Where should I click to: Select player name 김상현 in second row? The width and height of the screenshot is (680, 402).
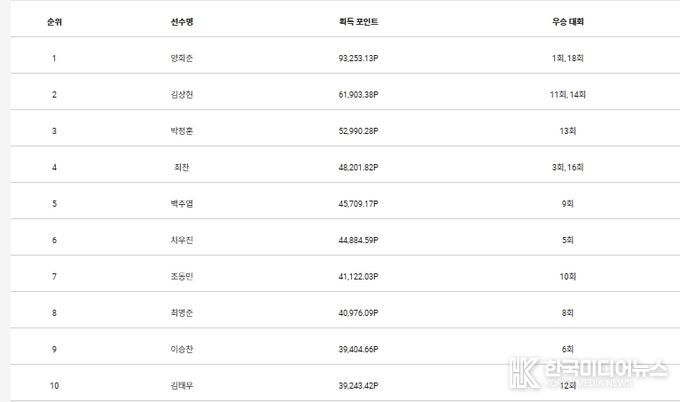pos(181,94)
